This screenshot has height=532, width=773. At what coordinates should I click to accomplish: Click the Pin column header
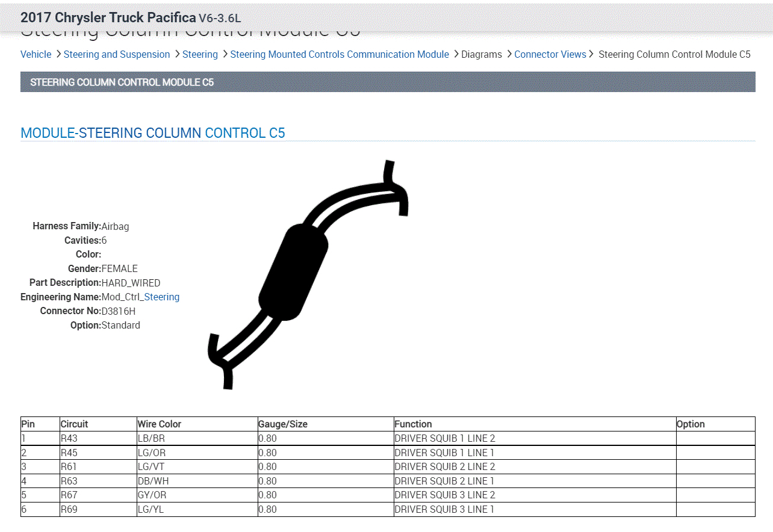40,424
